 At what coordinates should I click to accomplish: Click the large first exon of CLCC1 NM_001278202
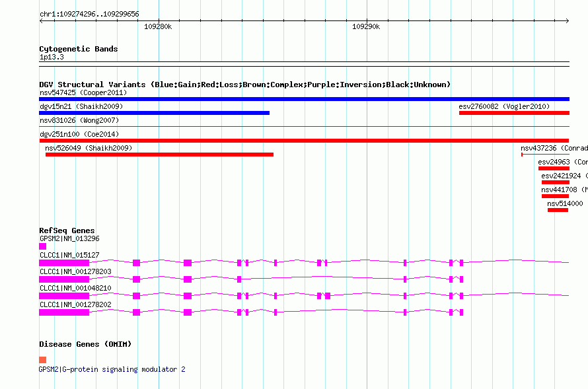coord(64,312)
